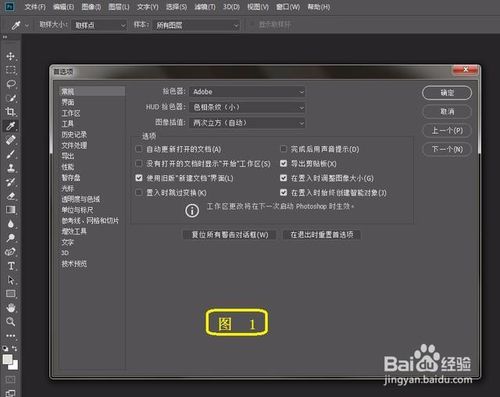Go to next page with 下一个(N)
Image resolution: width=500 pixels, height=397 pixels.
pos(447,149)
